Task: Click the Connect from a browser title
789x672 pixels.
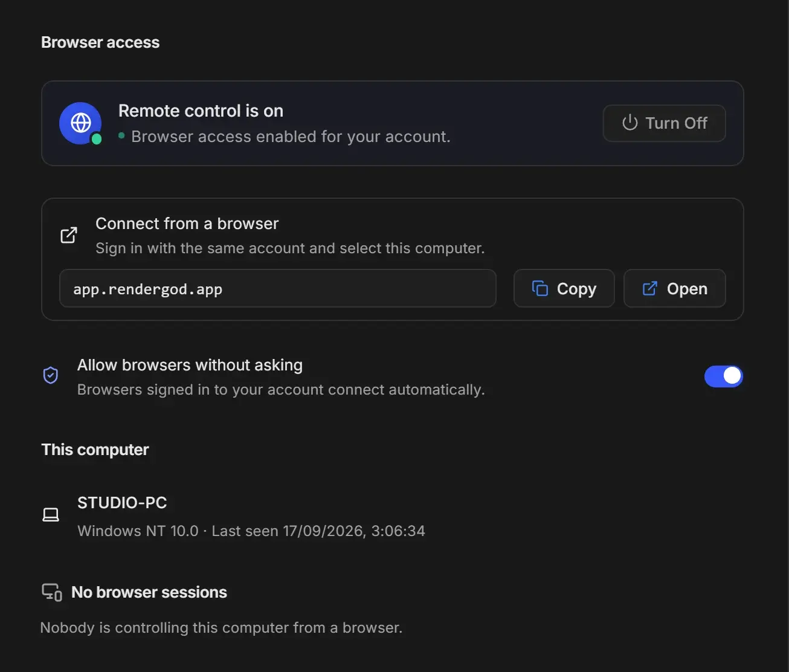Action: (x=187, y=224)
